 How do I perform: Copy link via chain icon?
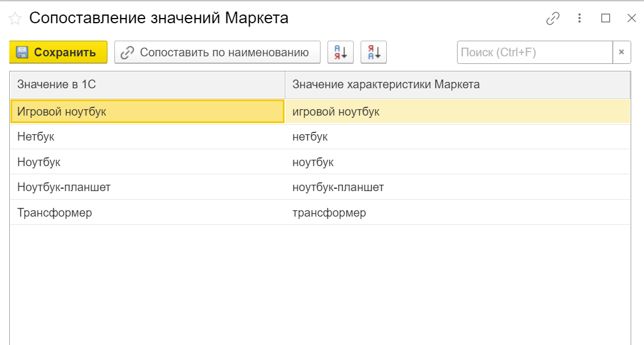552,19
